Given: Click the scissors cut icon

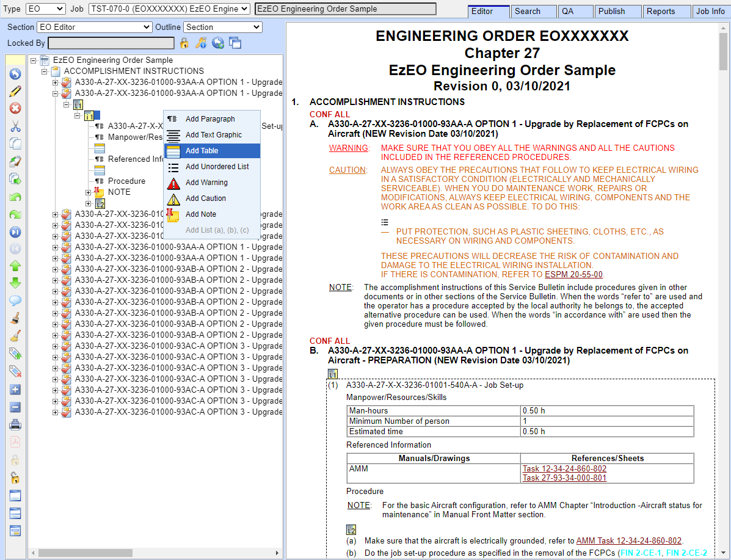Looking at the screenshot, I should click(x=15, y=126).
